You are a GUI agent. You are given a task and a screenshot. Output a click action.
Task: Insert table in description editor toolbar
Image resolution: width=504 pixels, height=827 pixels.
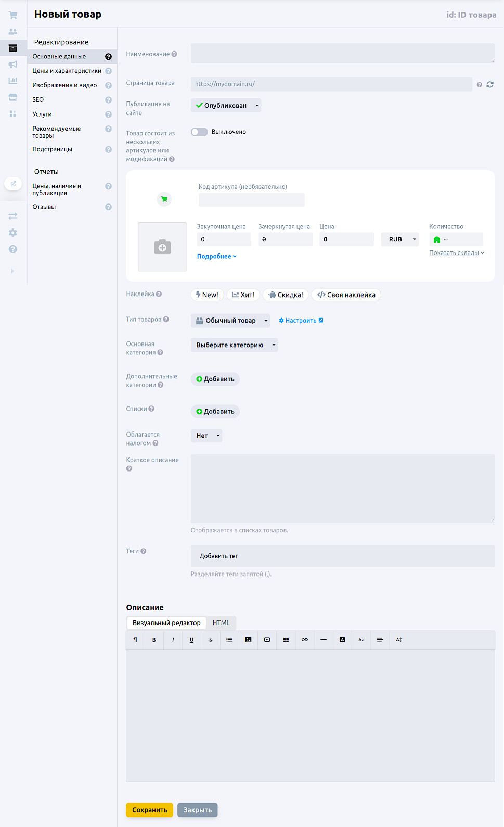286,640
